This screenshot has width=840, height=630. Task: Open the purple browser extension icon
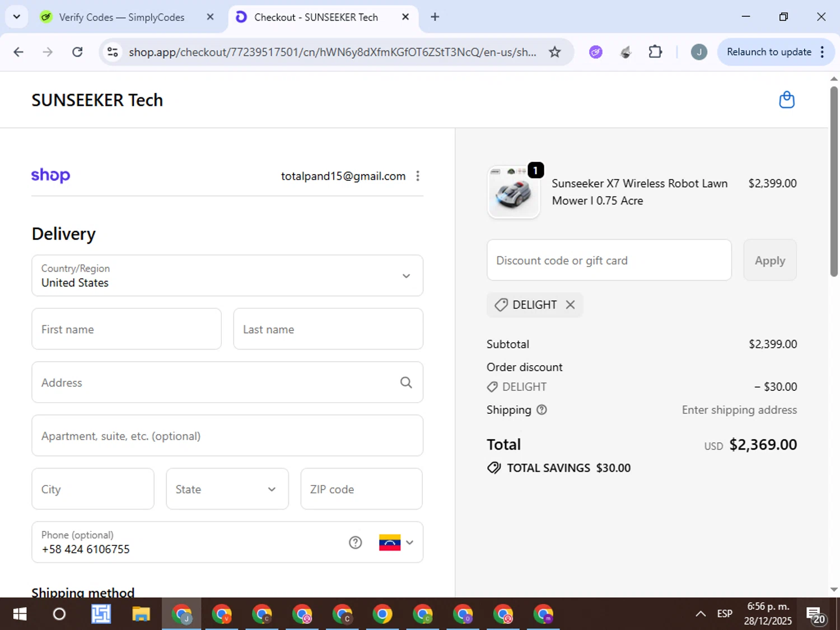596,52
